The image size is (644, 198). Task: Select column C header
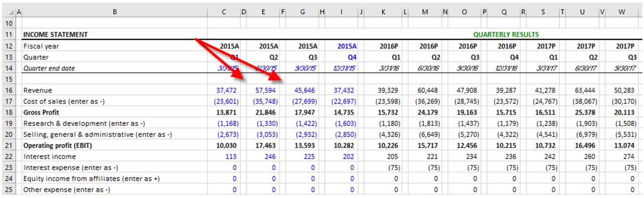[224, 13]
